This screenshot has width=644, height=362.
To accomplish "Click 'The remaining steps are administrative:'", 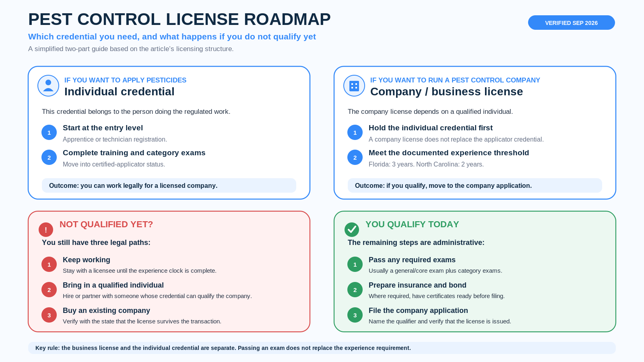I will coord(416,243).
